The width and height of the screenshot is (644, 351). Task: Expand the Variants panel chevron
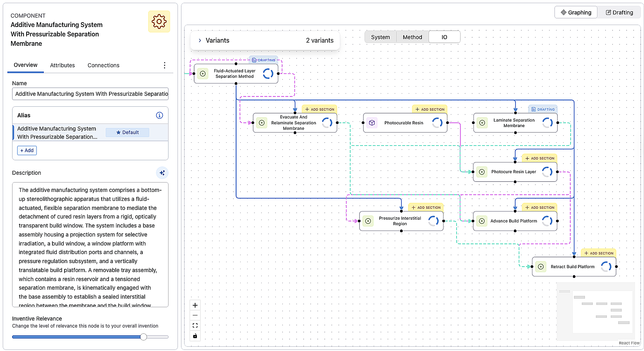200,40
